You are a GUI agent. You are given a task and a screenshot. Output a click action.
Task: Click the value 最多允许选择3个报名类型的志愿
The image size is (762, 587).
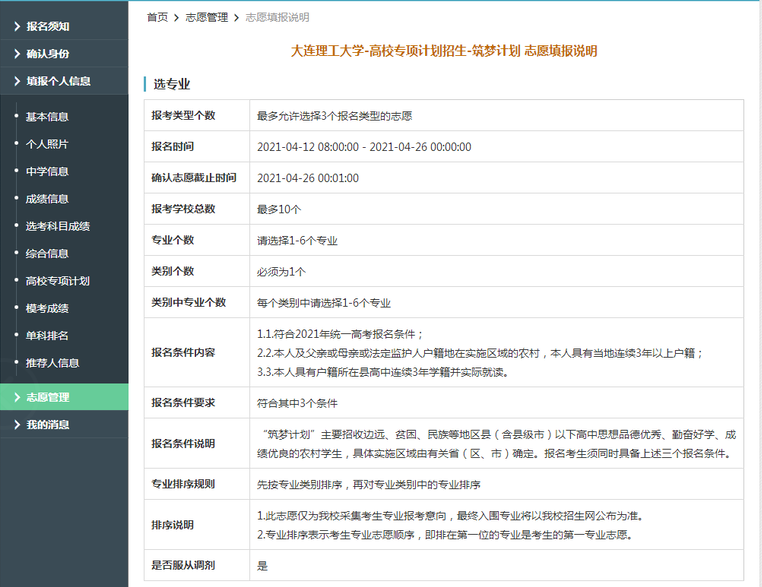tap(334, 116)
